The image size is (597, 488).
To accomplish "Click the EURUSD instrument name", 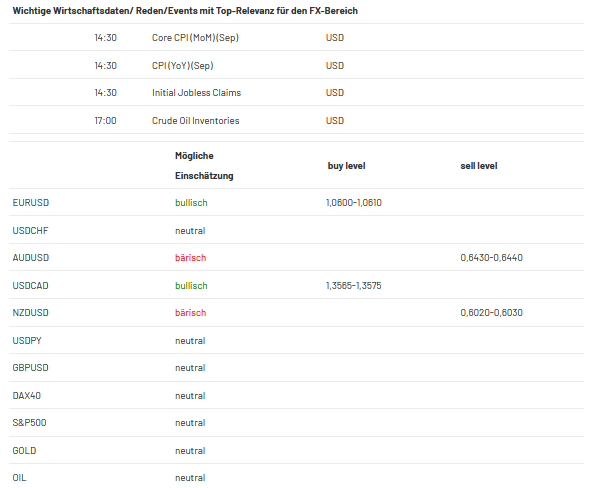I will (x=31, y=203).
